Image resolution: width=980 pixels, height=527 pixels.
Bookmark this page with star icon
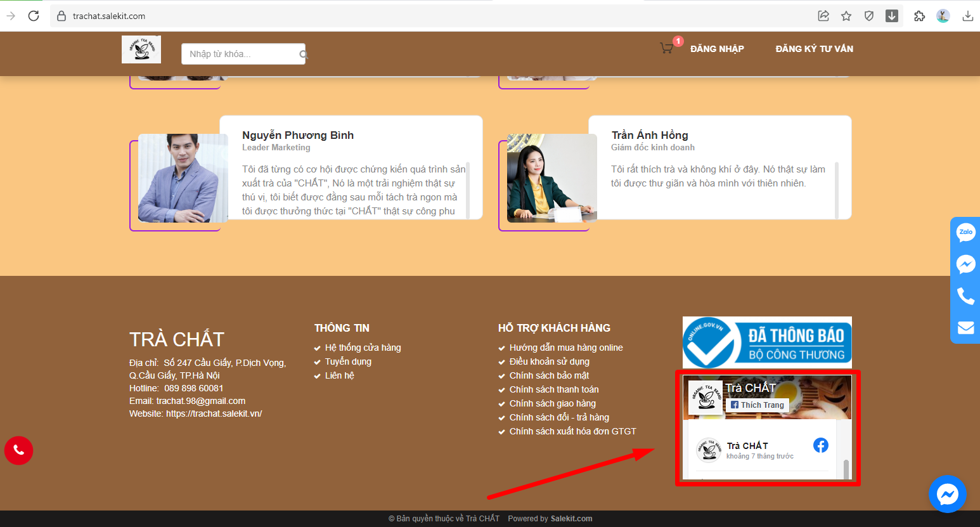tap(846, 16)
